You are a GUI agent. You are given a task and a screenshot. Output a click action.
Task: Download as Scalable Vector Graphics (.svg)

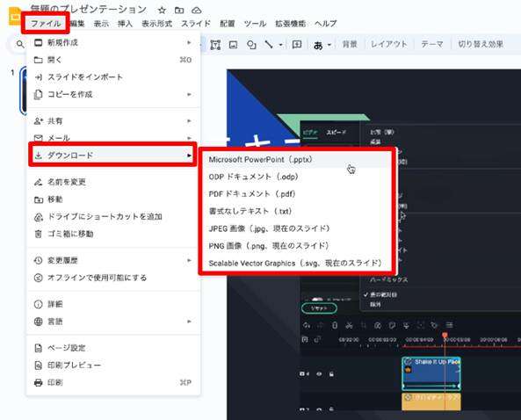coord(297,264)
